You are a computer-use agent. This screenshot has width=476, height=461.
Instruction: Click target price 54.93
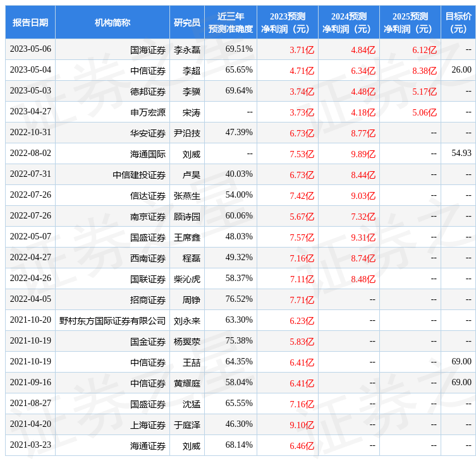[x=461, y=153]
